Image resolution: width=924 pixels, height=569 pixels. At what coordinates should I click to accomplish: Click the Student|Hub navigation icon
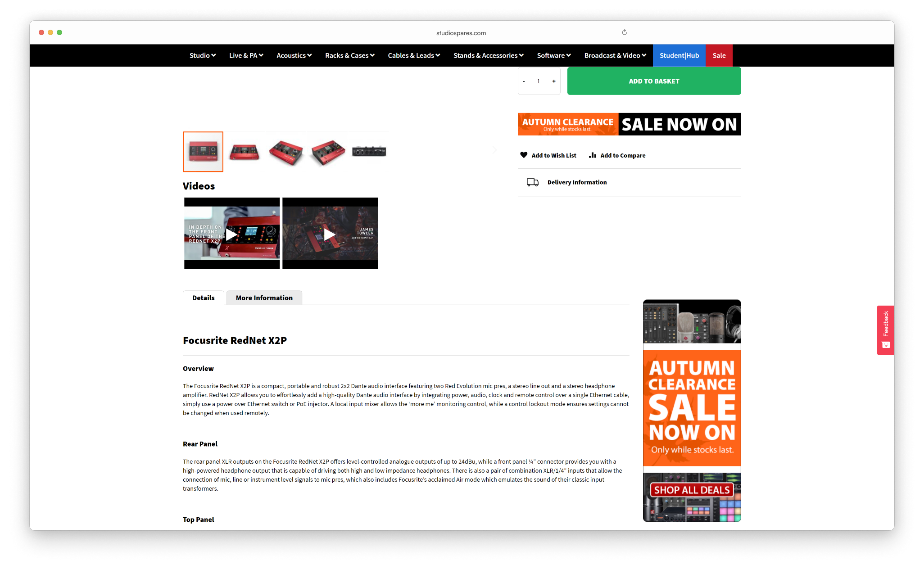679,55
